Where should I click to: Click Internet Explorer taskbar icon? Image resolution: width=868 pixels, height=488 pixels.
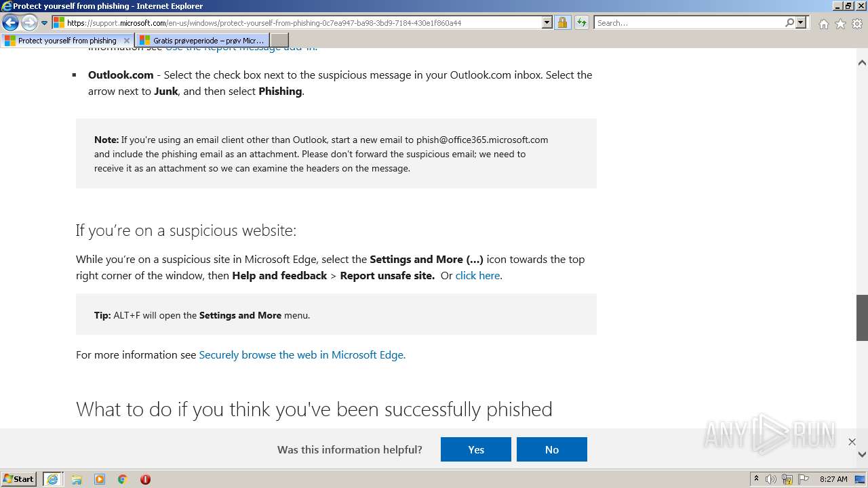[x=52, y=479]
